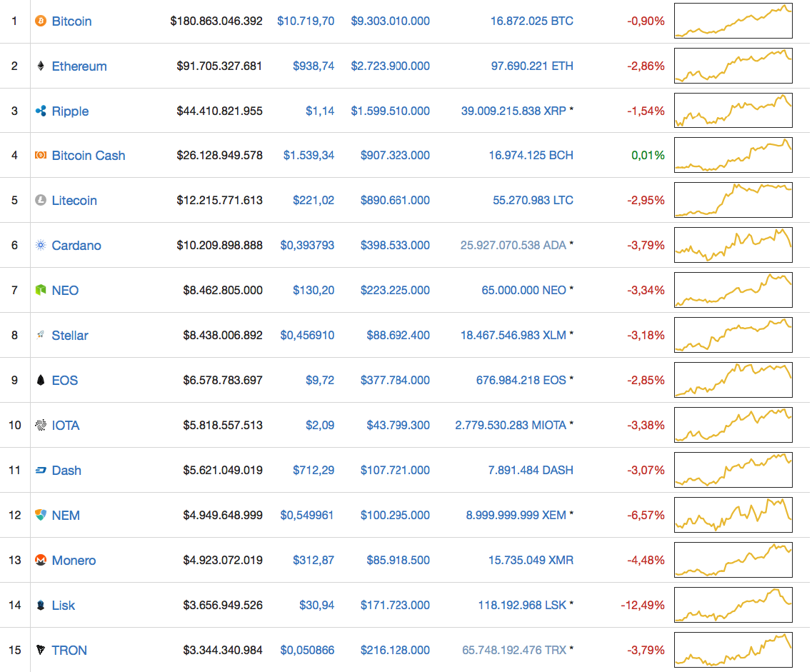
Task: Click Monero price $312,87
Action: [314, 560]
